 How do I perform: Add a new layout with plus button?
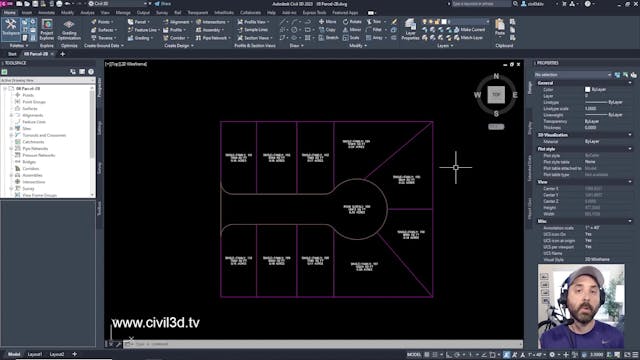pos(74,354)
